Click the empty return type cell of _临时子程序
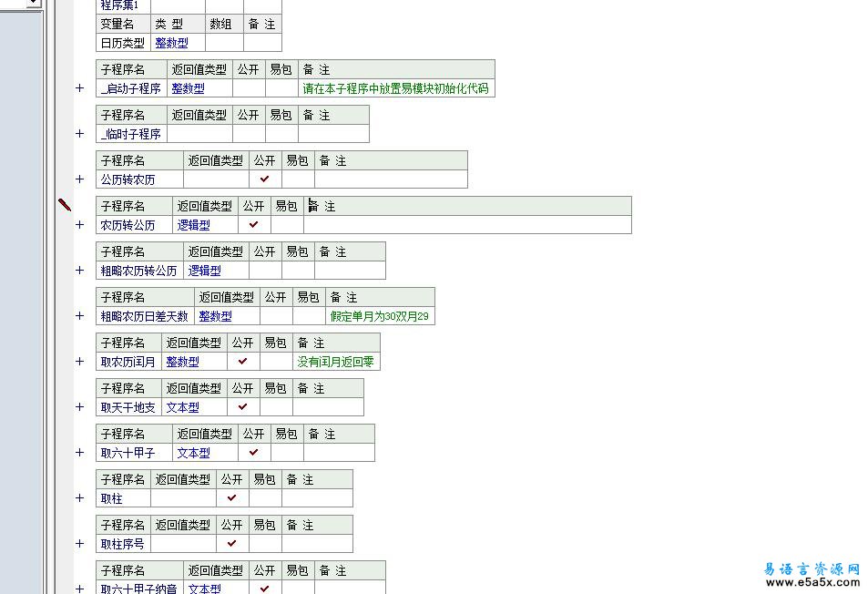This screenshot has height=594, width=868. pos(199,134)
